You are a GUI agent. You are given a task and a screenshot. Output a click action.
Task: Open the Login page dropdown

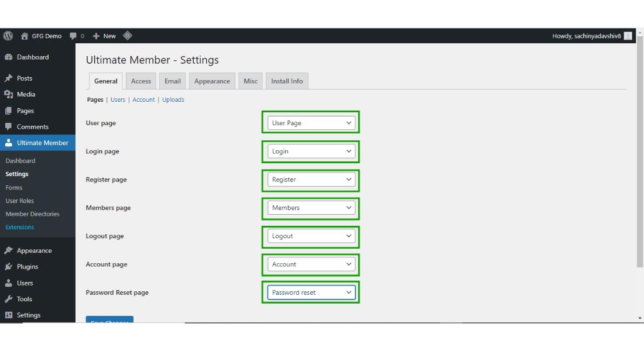coord(311,151)
